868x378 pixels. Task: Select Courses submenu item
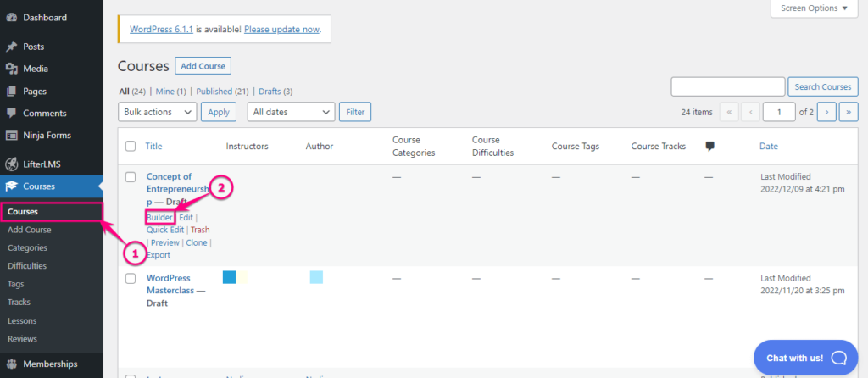point(23,211)
